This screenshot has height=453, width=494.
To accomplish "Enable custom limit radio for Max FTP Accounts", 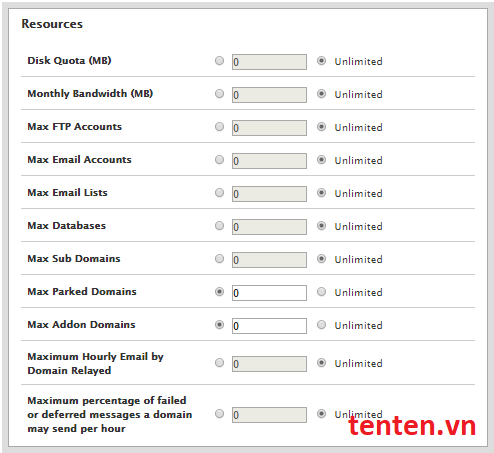I will [219, 127].
